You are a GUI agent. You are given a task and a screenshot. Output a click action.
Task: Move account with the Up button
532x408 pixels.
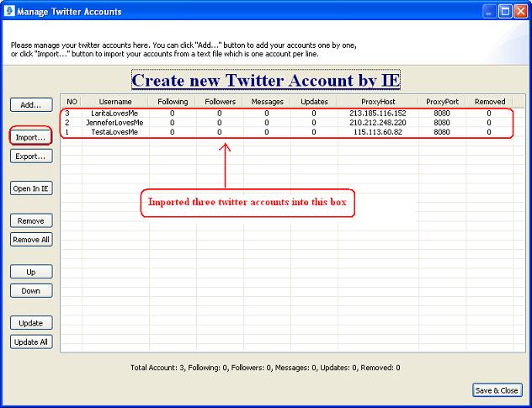pos(31,272)
